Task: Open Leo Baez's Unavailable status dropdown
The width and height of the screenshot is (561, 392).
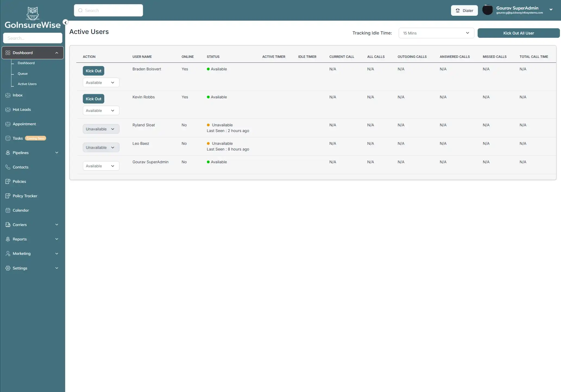Action: tap(101, 148)
